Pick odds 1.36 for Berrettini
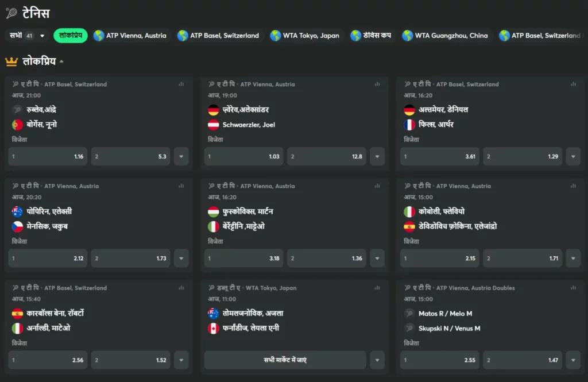This screenshot has height=382, width=588. click(326, 258)
